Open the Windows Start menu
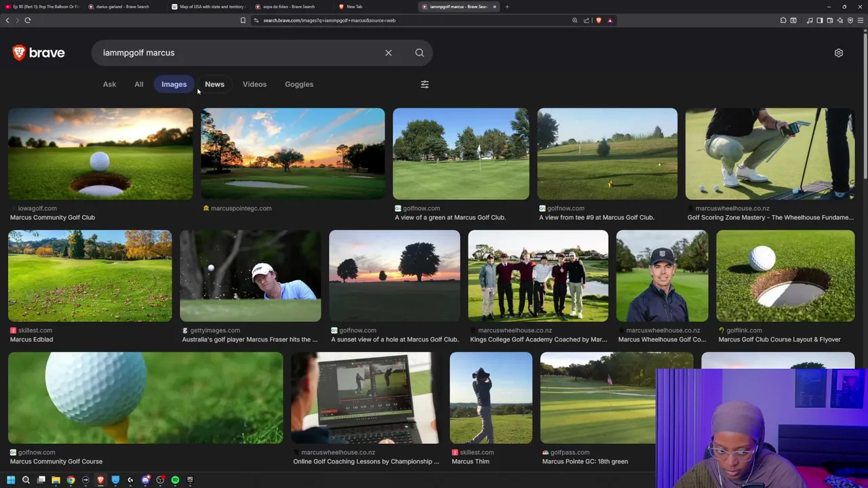The image size is (868, 488). tap(10, 480)
